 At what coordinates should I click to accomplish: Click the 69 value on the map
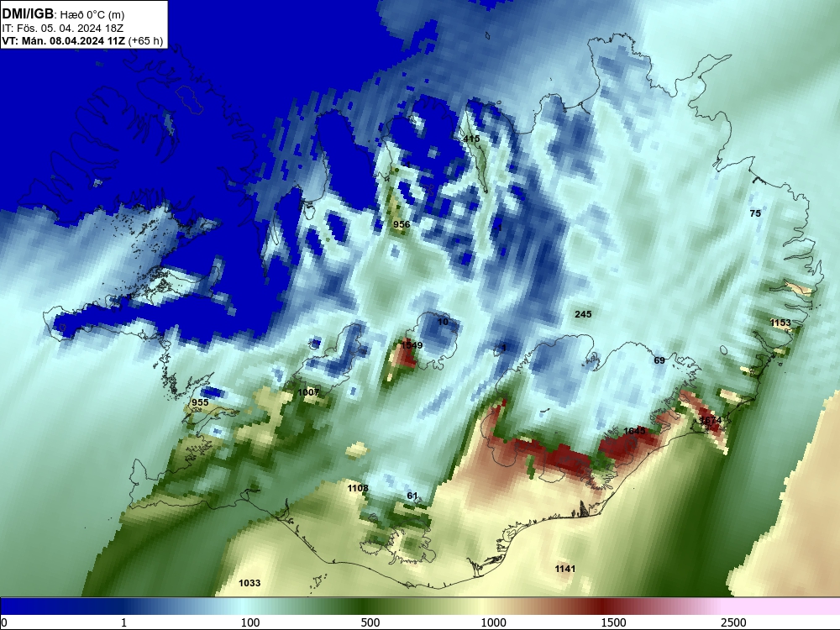pyautogui.click(x=659, y=360)
